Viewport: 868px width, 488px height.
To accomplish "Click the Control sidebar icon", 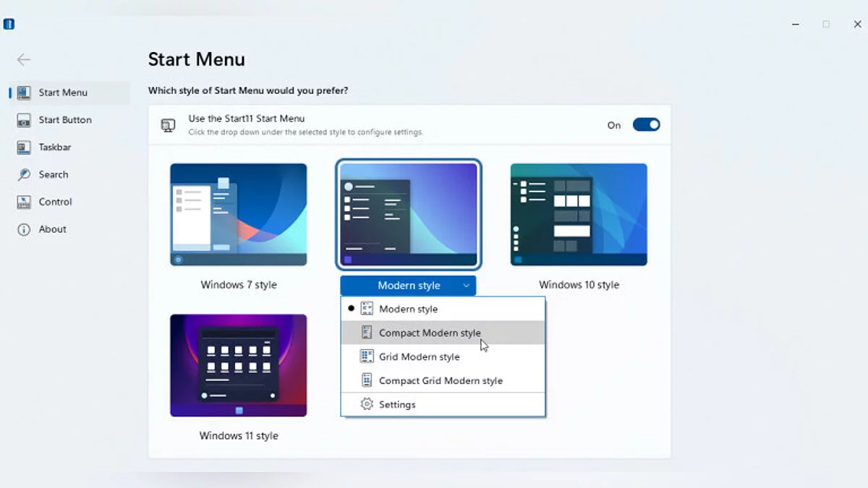I will click(24, 202).
